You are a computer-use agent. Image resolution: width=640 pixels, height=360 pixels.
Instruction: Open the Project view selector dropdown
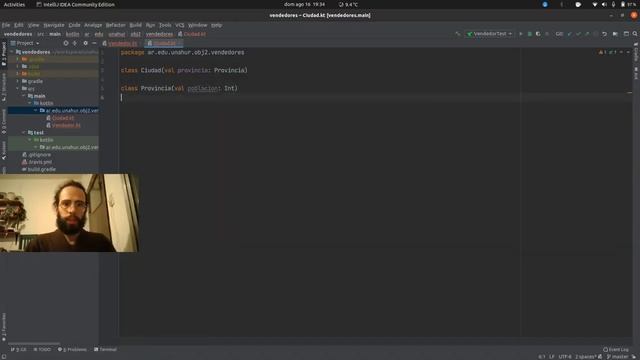point(25,43)
